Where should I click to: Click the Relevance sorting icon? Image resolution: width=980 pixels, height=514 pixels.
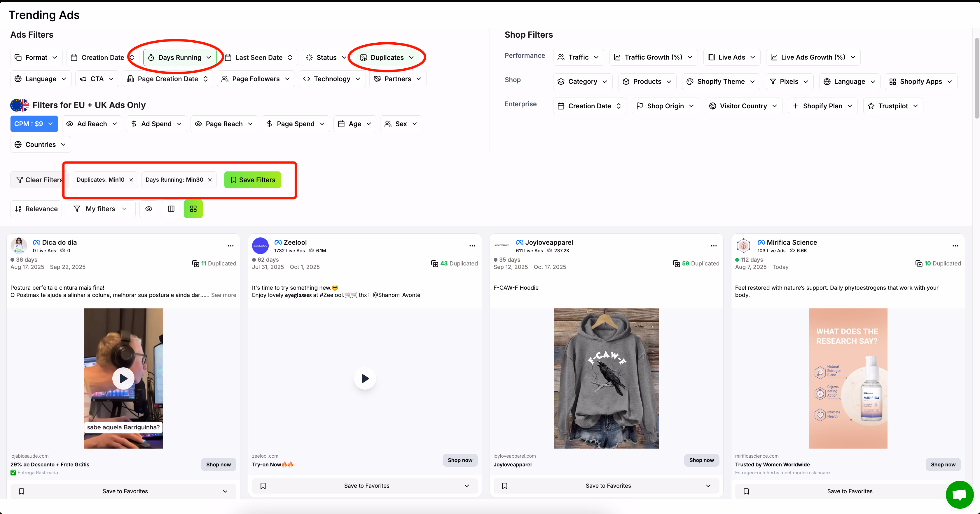pyautogui.click(x=18, y=209)
